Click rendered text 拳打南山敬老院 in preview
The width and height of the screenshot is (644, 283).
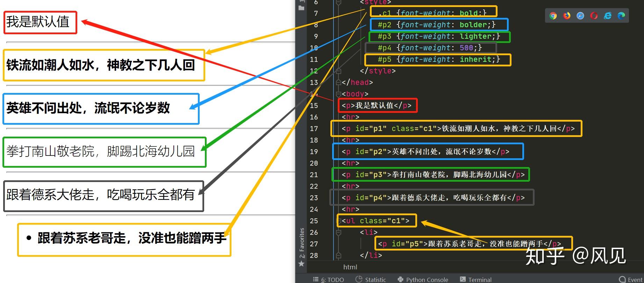tap(51, 151)
